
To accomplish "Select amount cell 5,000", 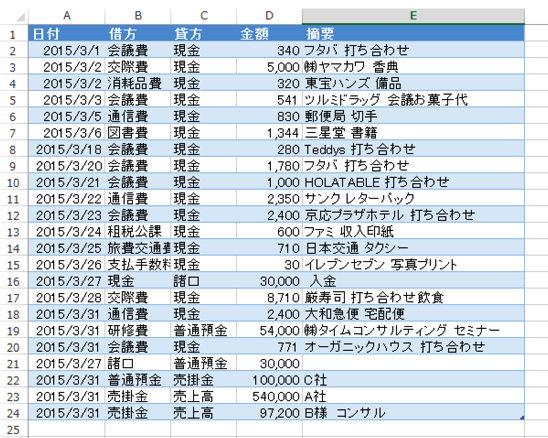I will (x=269, y=67).
